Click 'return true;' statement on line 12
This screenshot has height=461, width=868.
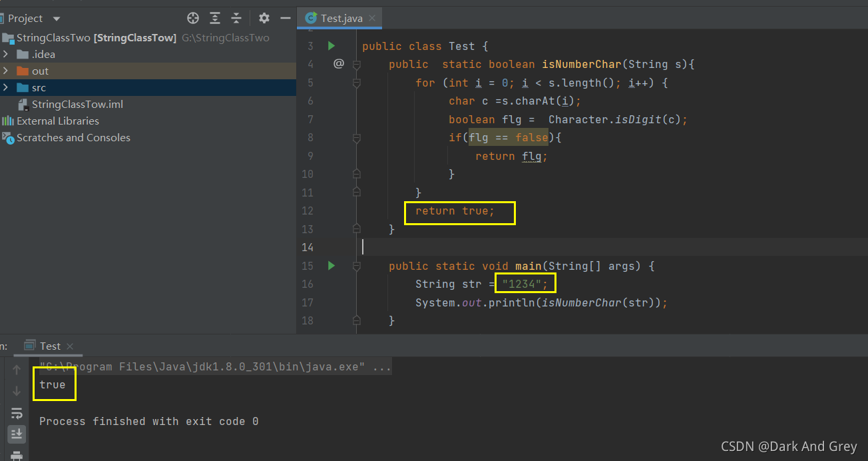[455, 211]
